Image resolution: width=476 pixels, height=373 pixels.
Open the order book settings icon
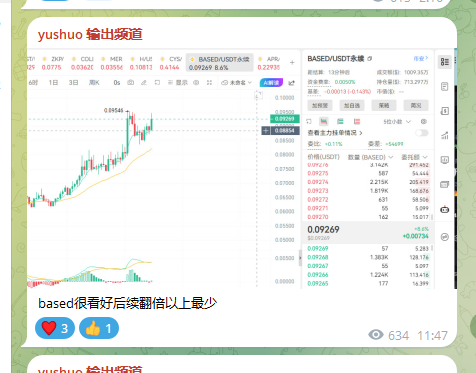[x=424, y=121]
